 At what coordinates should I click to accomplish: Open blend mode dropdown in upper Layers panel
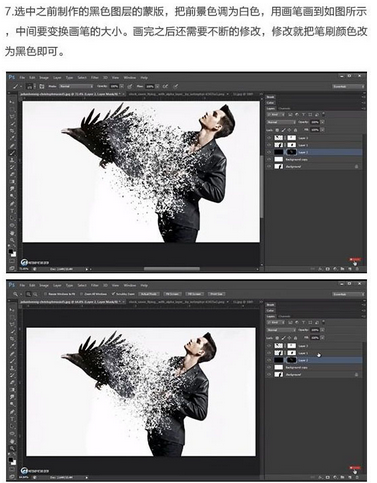coord(281,122)
